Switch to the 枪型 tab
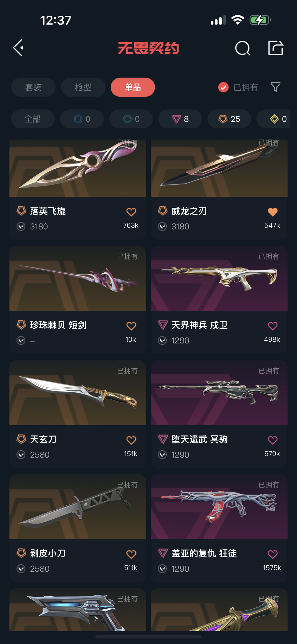The height and width of the screenshot is (644, 297). [83, 87]
